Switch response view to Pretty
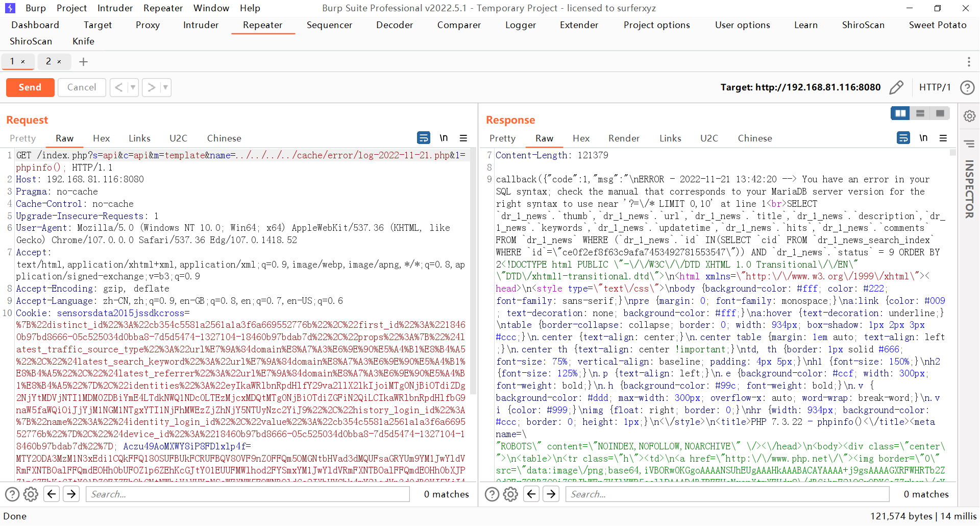Screen dimensions: 980x526 (503, 138)
